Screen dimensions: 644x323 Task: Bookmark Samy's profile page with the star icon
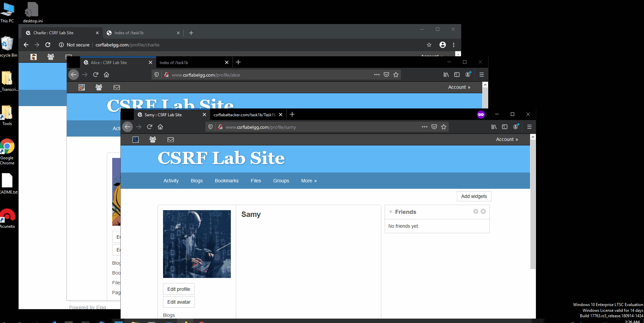444,127
